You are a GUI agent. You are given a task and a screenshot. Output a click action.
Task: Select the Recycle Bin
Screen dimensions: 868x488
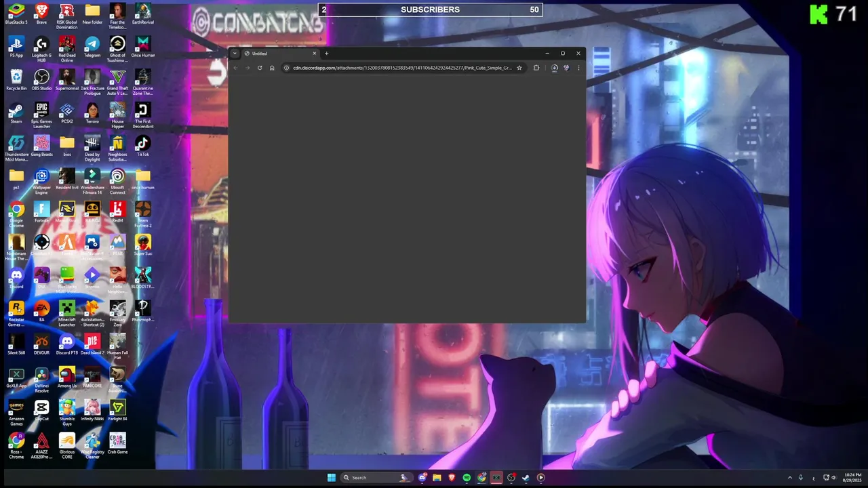16,80
